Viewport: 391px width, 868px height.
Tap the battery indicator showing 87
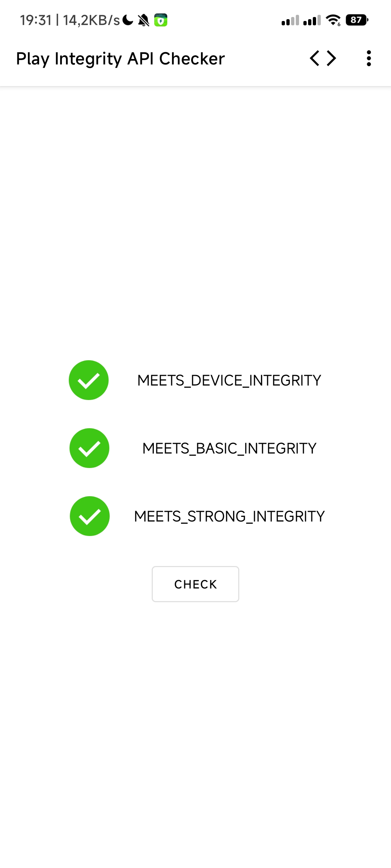point(357,20)
